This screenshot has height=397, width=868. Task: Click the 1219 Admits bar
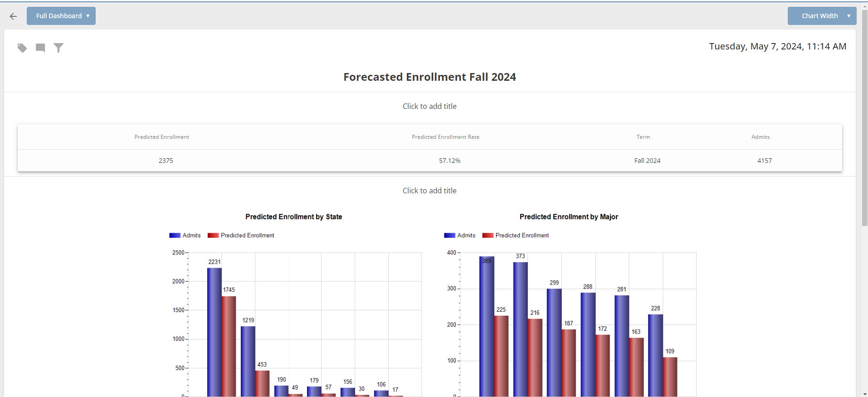coord(248,362)
